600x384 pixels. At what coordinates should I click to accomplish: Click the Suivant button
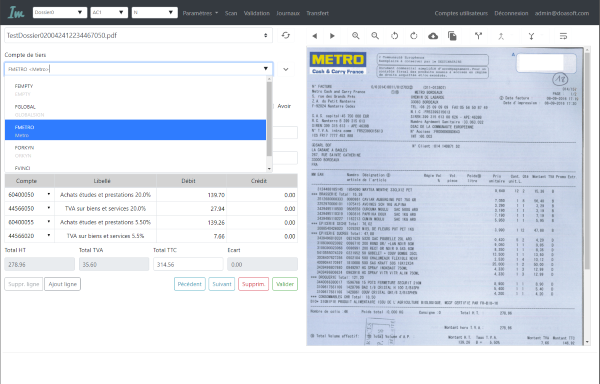pyautogui.click(x=222, y=284)
